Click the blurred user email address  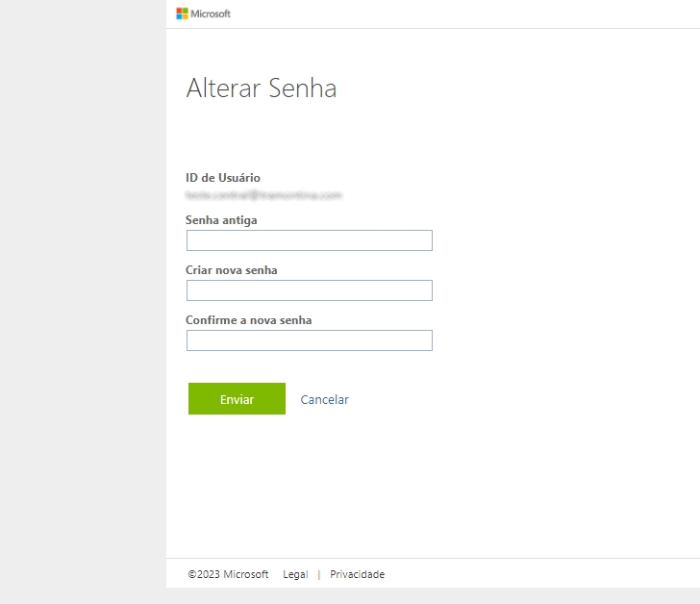263,195
